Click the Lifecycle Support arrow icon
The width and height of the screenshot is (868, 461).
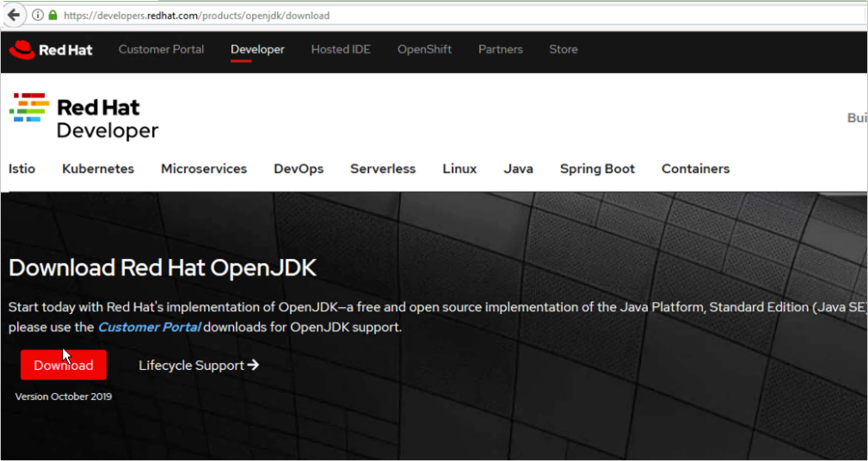(254, 366)
